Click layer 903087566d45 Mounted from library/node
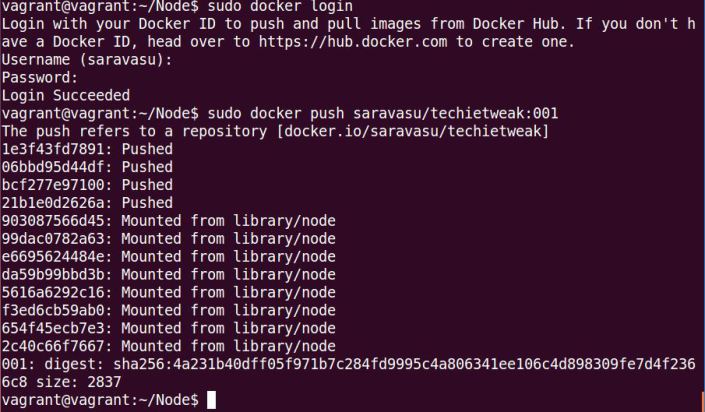 coord(169,221)
